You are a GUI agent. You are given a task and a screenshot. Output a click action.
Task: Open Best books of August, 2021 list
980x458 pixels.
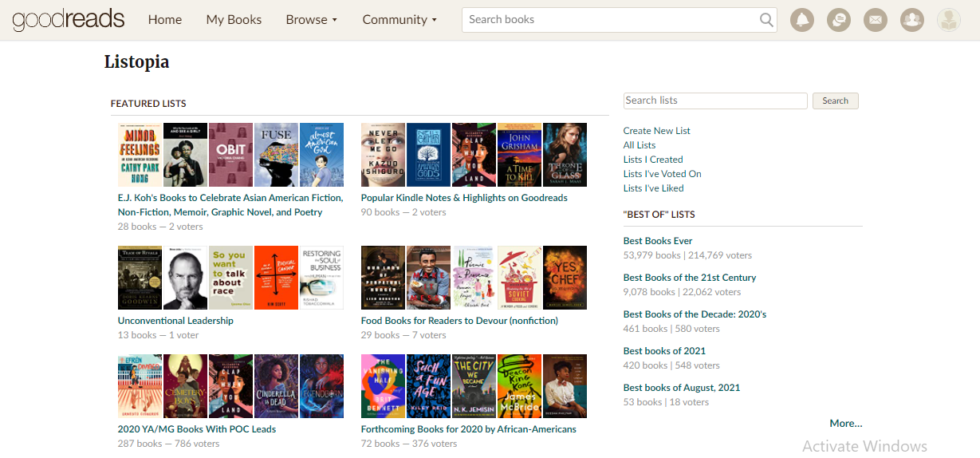(682, 388)
